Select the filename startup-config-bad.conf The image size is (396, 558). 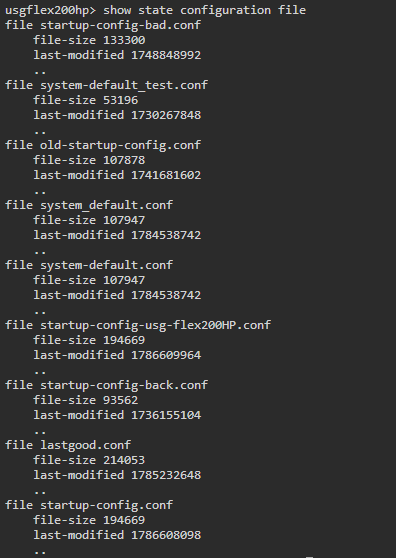121,25
